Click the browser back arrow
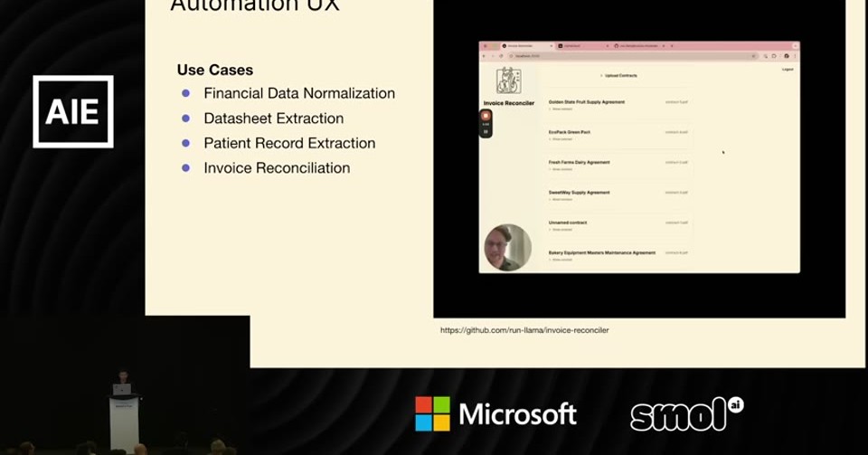Image resolution: width=868 pixels, height=455 pixels. coord(483,56)
